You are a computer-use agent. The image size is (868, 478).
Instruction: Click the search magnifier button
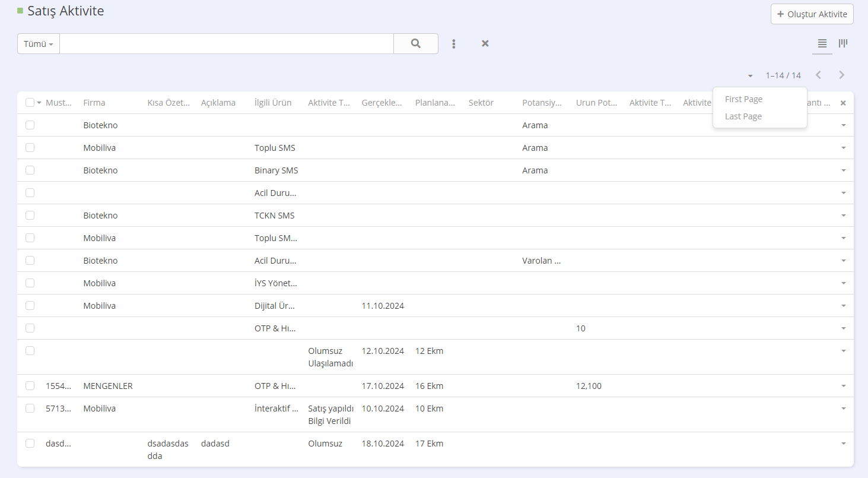point(416,43)
